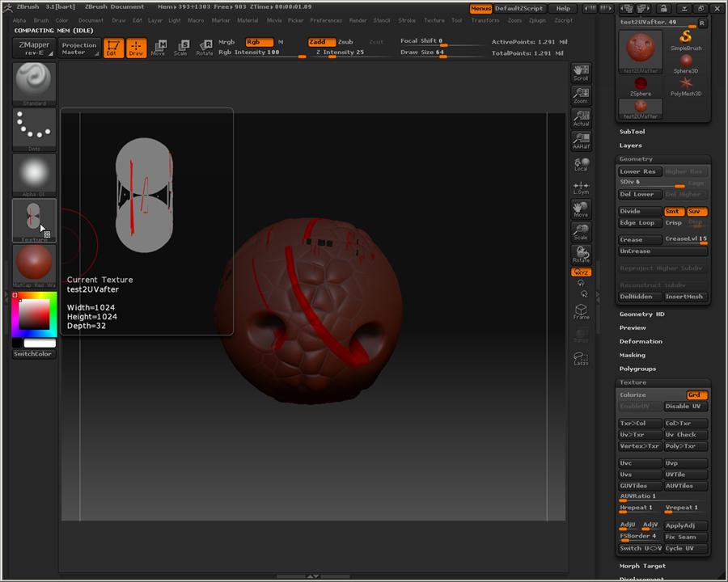Click the SwitchColor swatch below the color picker

(32, 353)
